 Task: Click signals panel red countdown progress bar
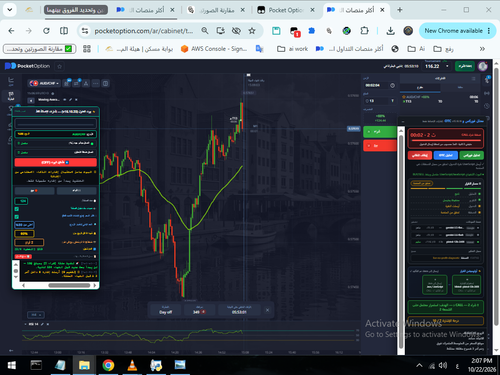click(x=446, y=140)
